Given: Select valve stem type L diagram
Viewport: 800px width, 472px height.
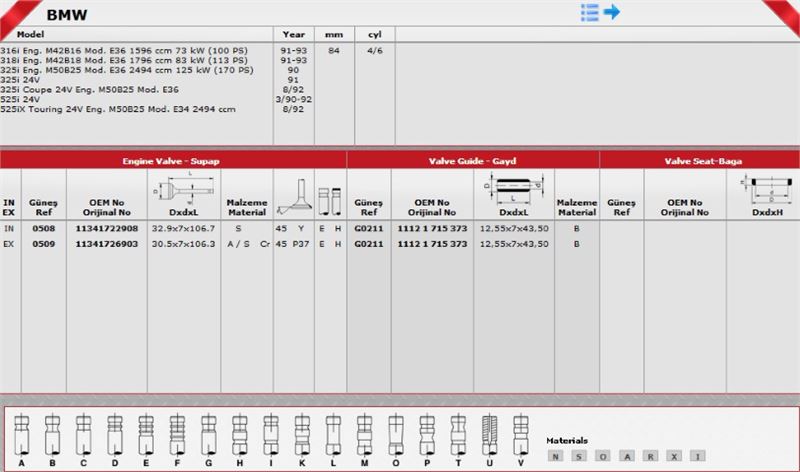Looking at the screenshot, I should click(333, 435).
